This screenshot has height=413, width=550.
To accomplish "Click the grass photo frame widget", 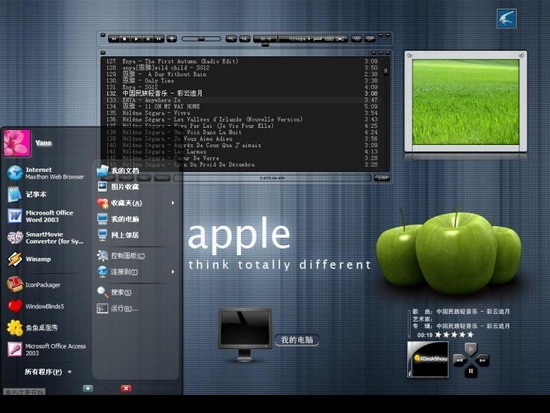I will [465, 102].
